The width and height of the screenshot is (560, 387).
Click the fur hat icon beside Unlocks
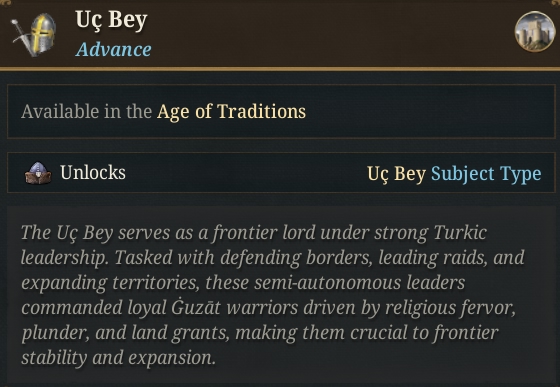38,173
